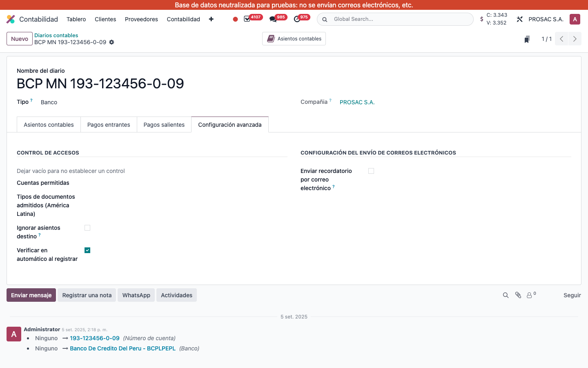Edit journal name BCP MN 193-123456-0-09
Image resolution: width=588 pixels, height=368 pixels.
pyautogui.click(x=100, y=84)
